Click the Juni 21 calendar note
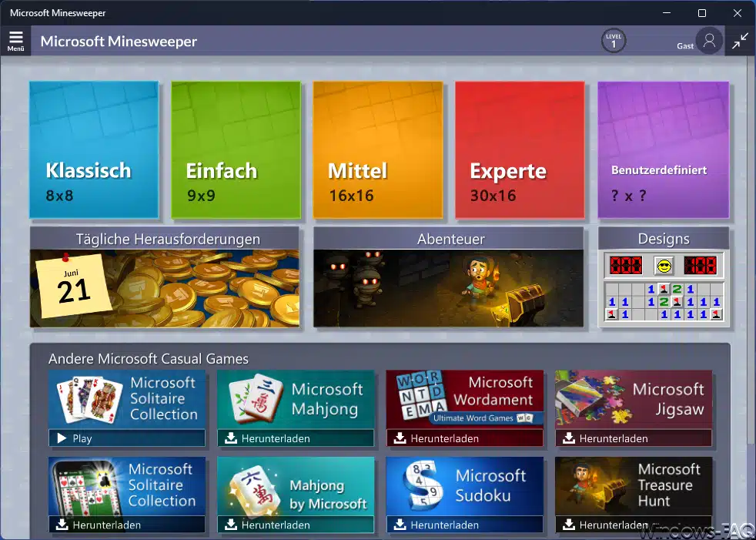This screenshot has width=756, height=540. 73,286
